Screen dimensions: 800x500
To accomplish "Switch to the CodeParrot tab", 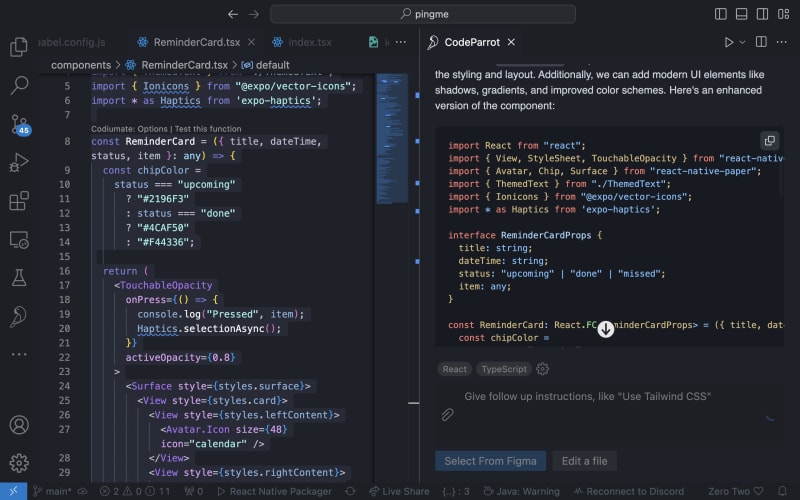I will point(472,42).
